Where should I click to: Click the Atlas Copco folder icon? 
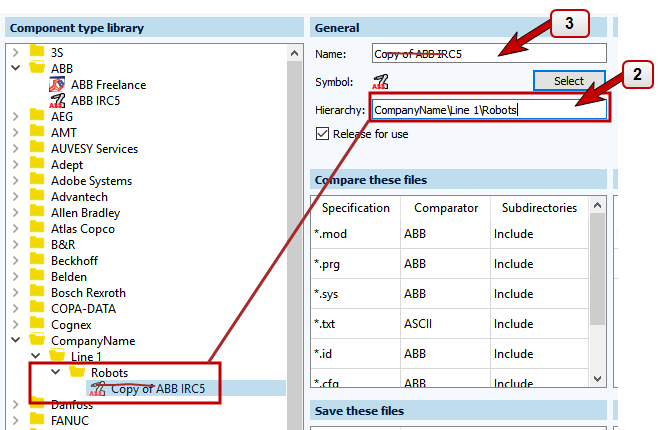(37, 228)
